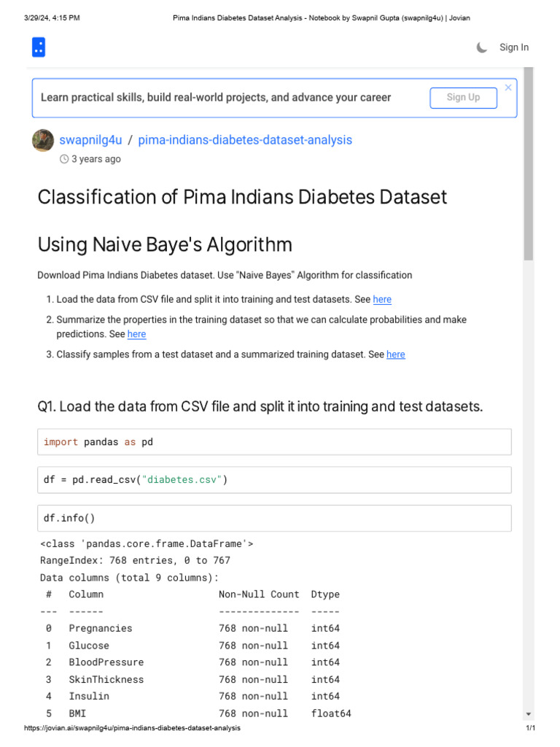Open the 'here' link for loading CSV data

[382, 299]
